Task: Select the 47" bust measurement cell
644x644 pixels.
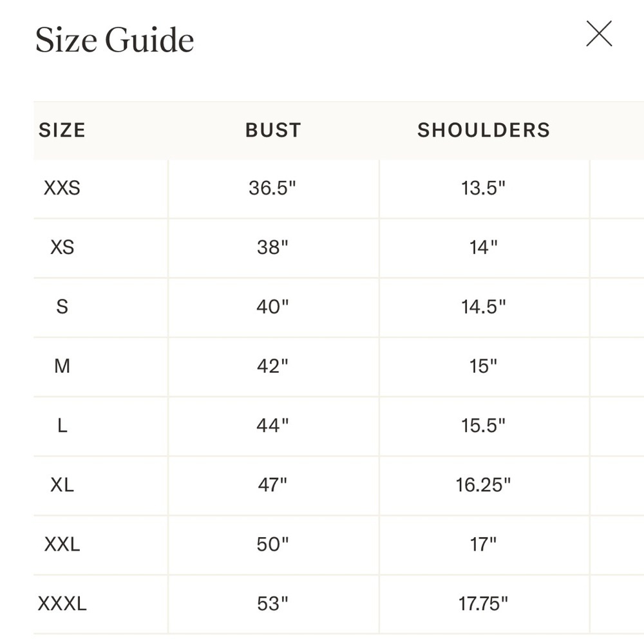Action: (x=273, y=486)
